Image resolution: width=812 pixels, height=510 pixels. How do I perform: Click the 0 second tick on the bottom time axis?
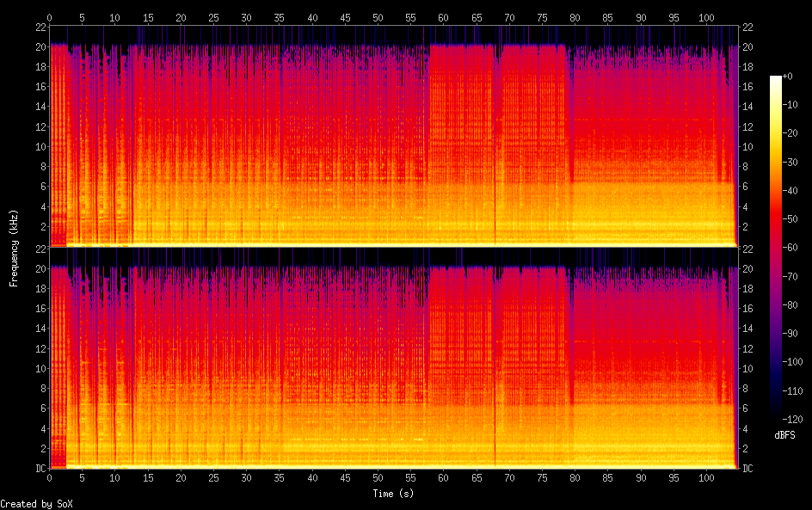50,477
